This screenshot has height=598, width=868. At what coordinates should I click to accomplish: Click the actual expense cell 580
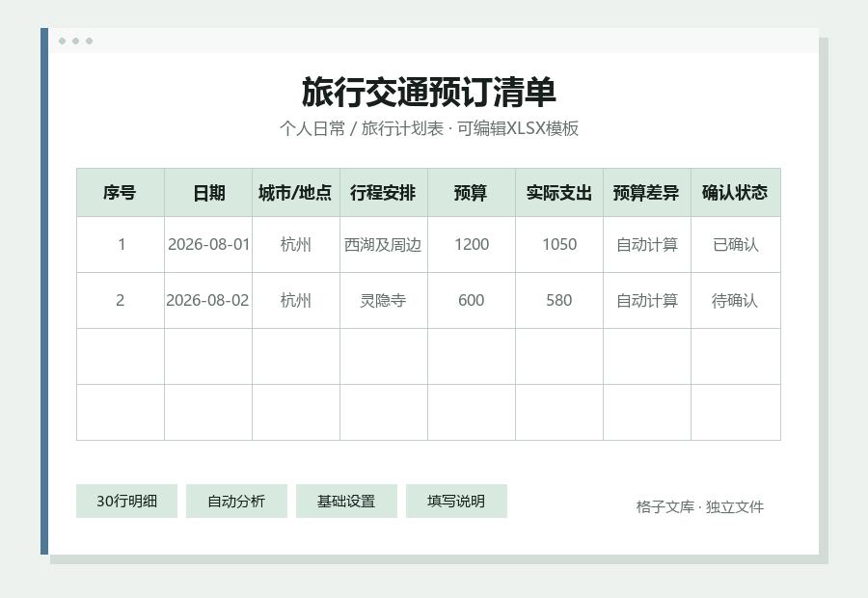click(x=559, y=301)
